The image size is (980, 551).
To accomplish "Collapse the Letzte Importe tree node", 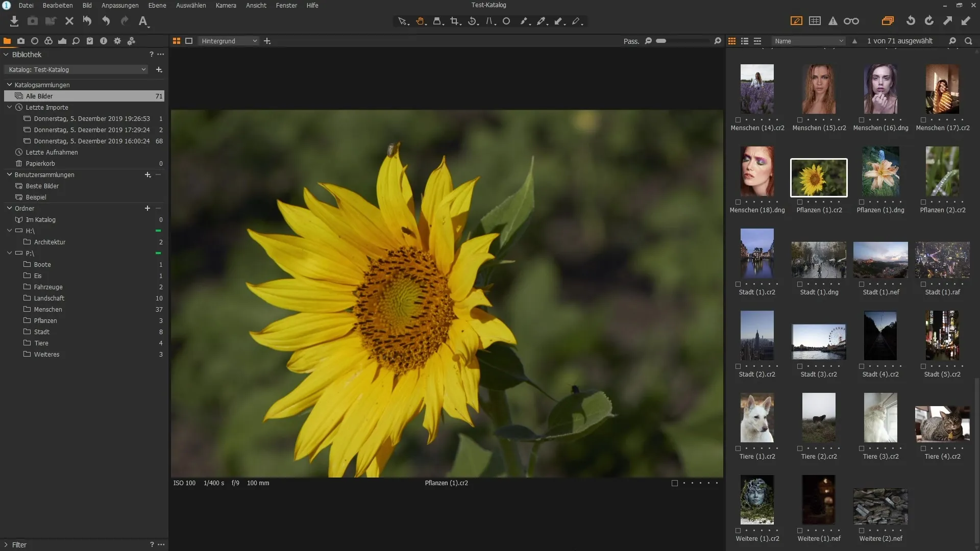I will point(9,107).
